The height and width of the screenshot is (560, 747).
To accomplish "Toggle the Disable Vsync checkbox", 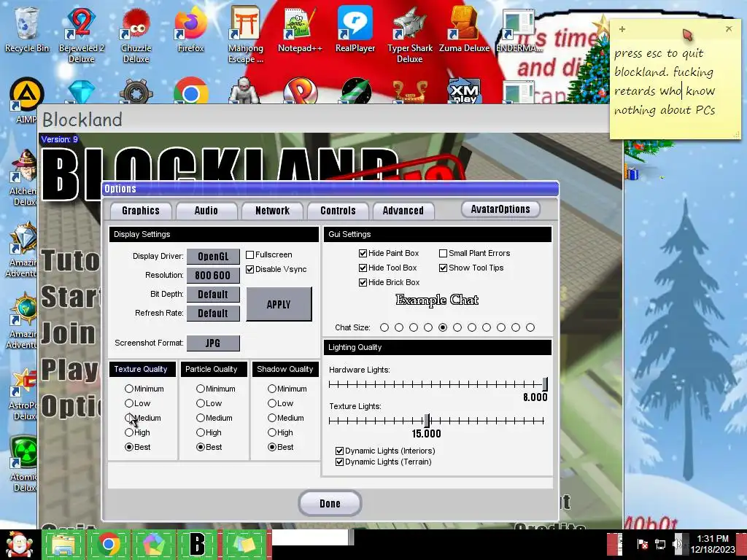I will [249, 270].
